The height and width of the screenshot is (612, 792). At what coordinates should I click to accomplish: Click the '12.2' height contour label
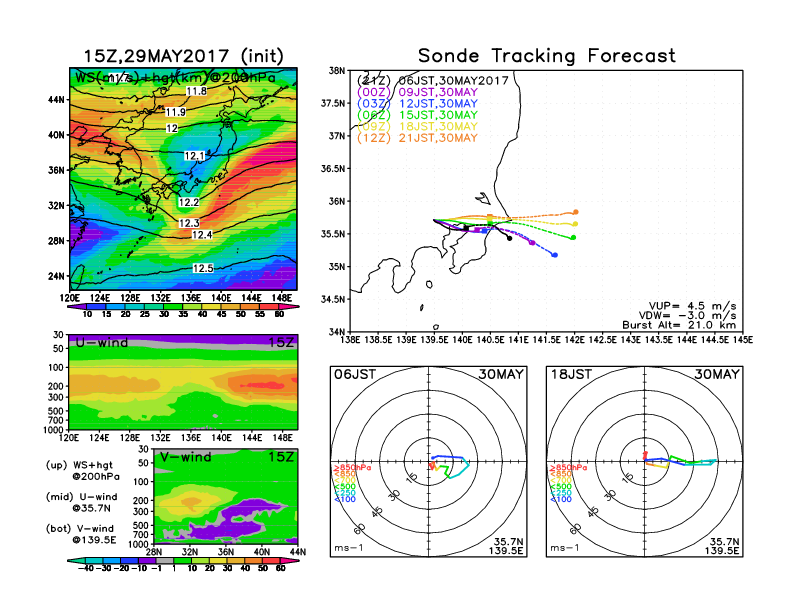pos(189,202)
